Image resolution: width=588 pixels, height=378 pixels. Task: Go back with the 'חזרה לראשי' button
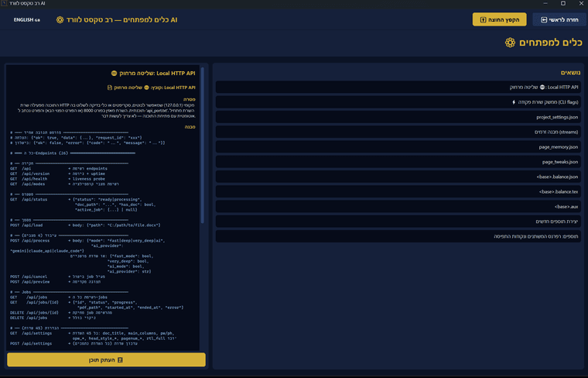click(x=559, y=19)
